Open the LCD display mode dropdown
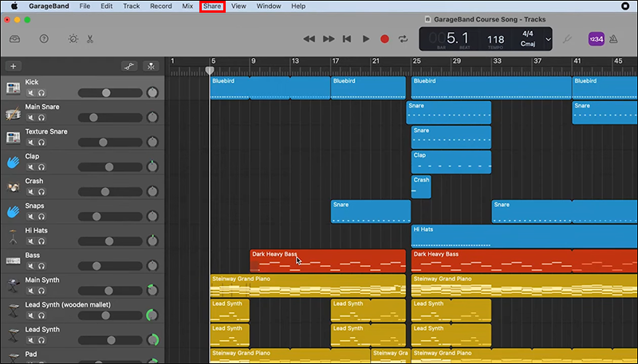 [x=548, y=39]
